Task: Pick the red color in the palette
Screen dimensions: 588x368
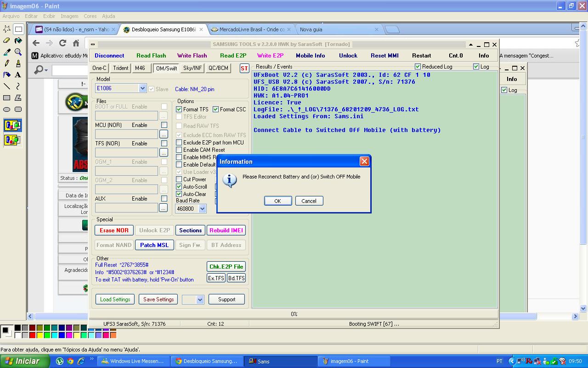Action: [x=33, y=335]
